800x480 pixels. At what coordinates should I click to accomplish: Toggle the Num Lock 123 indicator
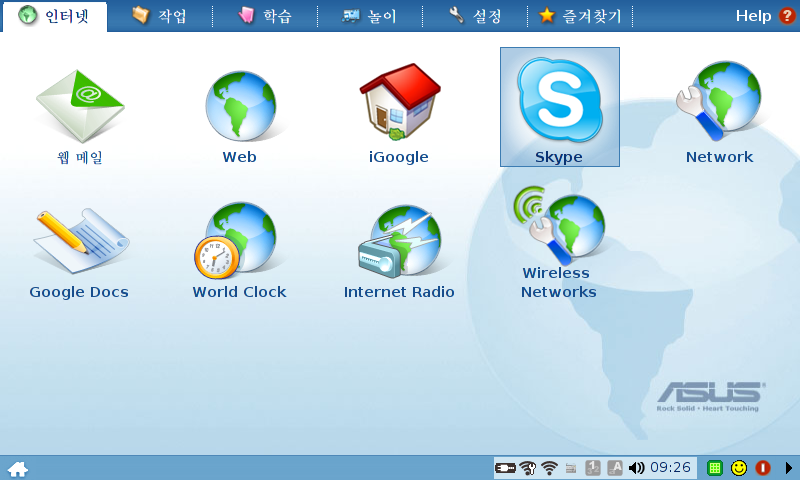[x=593, y=468]
